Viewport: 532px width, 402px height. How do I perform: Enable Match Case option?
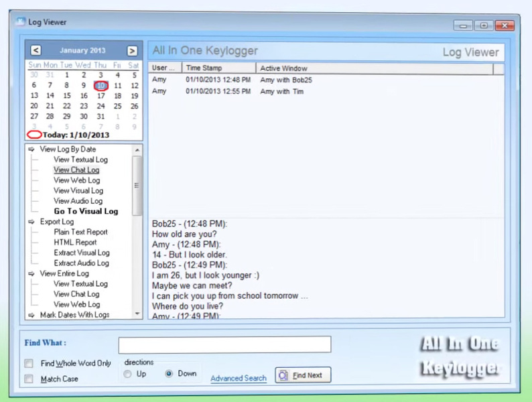[x=29, y=379]
